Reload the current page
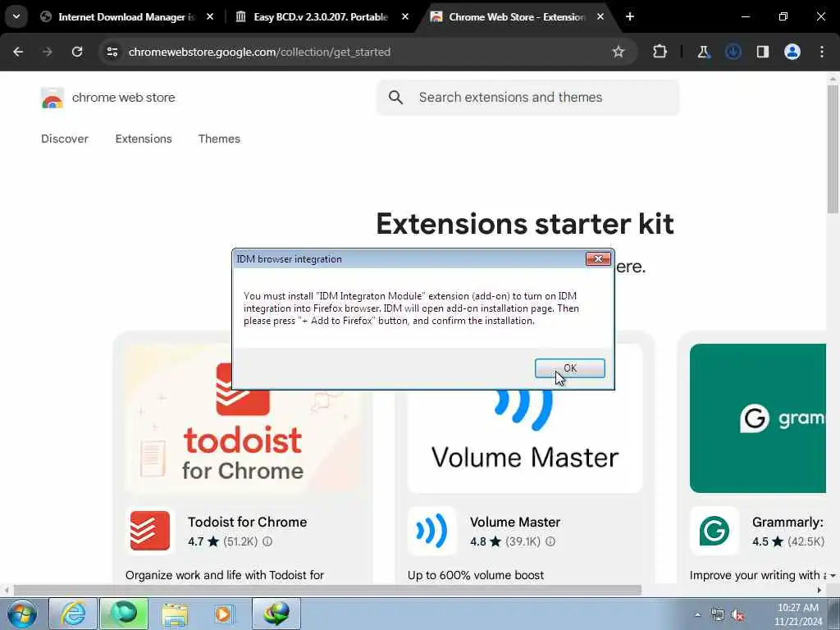Viewport: 840px width, 630px height. pos(77,52)
